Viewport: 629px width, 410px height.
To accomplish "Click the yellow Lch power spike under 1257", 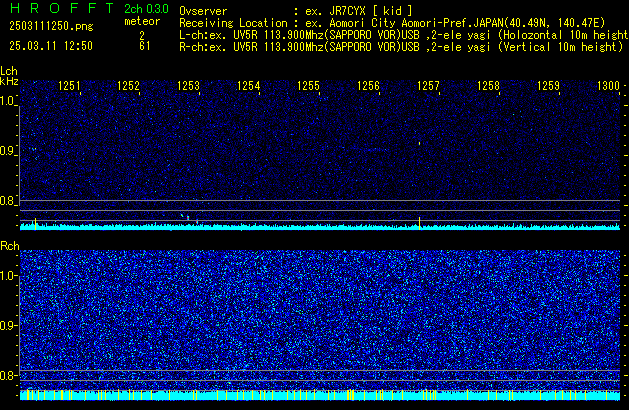I will tap(420, 223).
